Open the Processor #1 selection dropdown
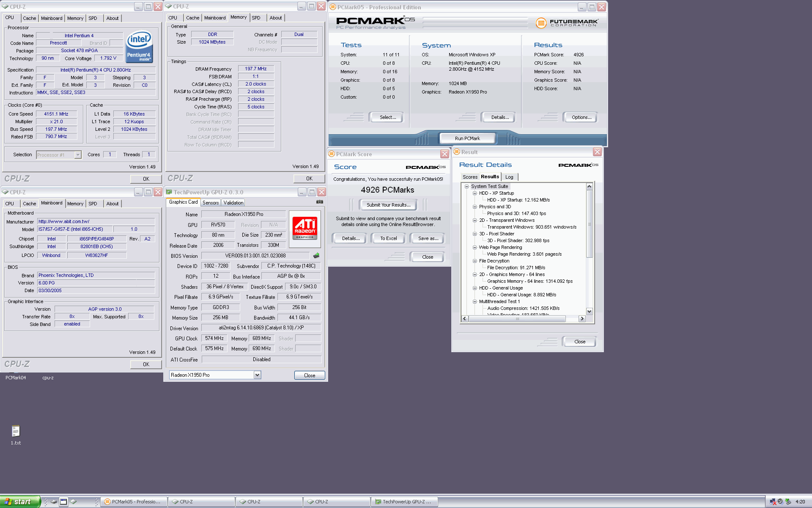 point(78,155)
